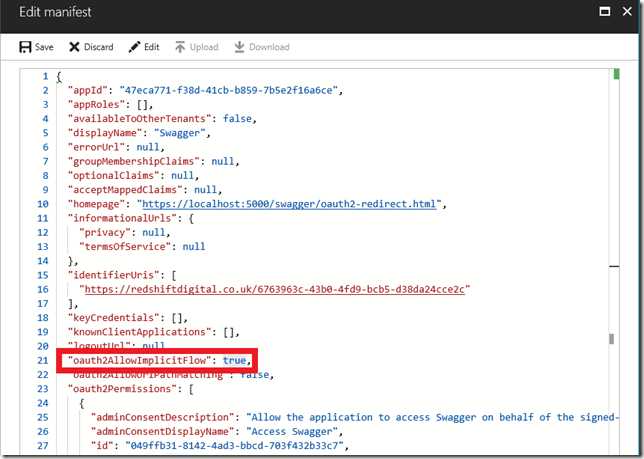644x459 pixels.
Task: Close the Edit manifest panel
Action: click(x=627, y=11)
